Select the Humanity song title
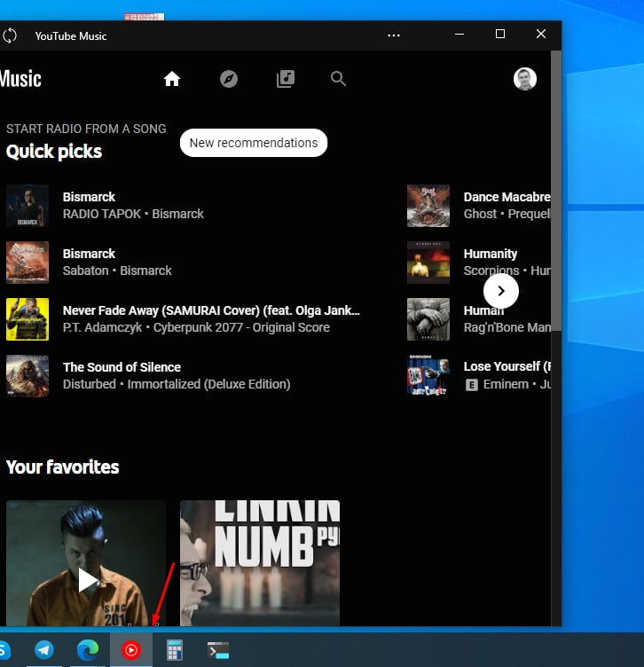The width and height of the screenshot is (644, 667). (491, 254)
